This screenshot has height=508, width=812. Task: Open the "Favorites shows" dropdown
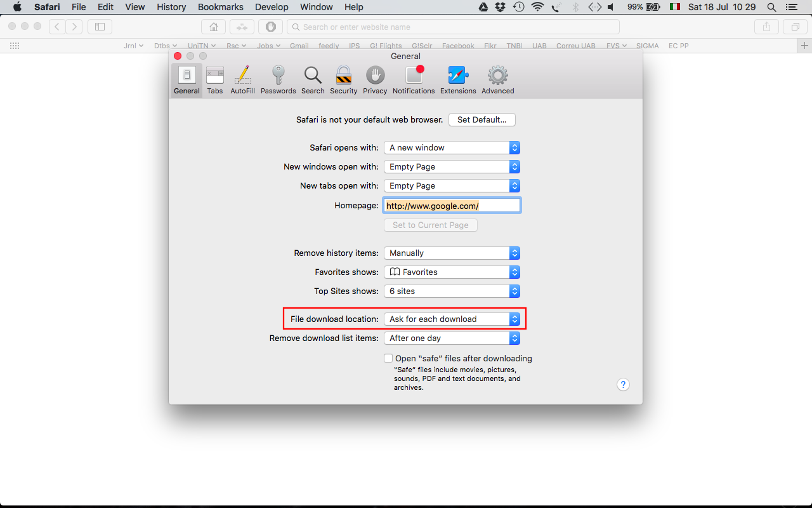[x=452, y=272]
